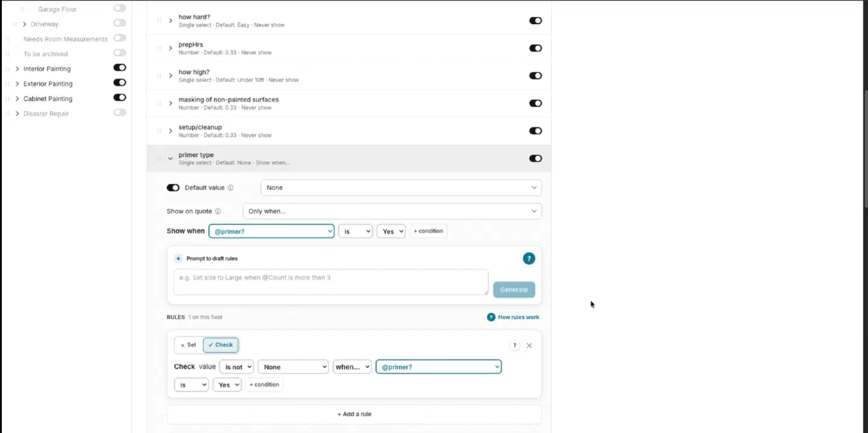Switch rule type to Set

tap(189, 345)
